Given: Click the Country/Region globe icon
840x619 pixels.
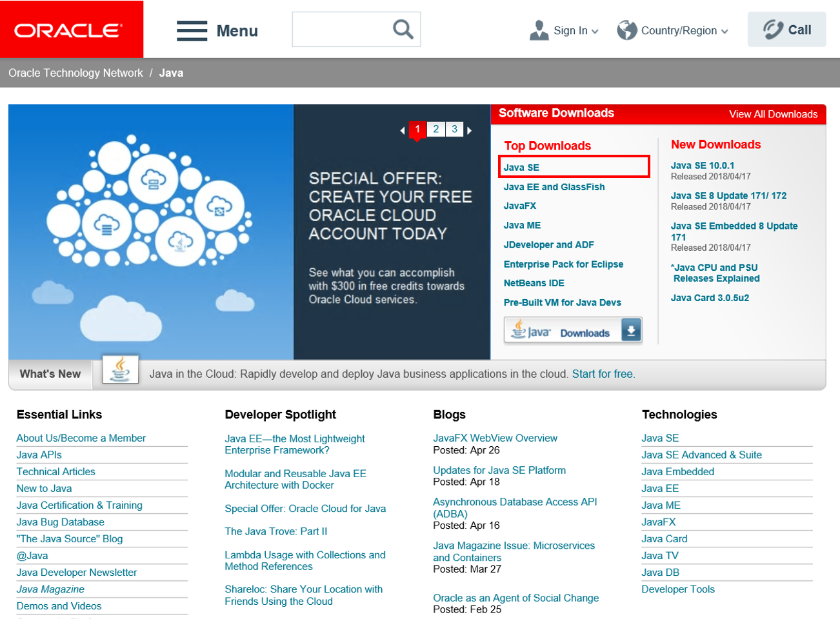Looking at the screenshot, I should point(626,30).
